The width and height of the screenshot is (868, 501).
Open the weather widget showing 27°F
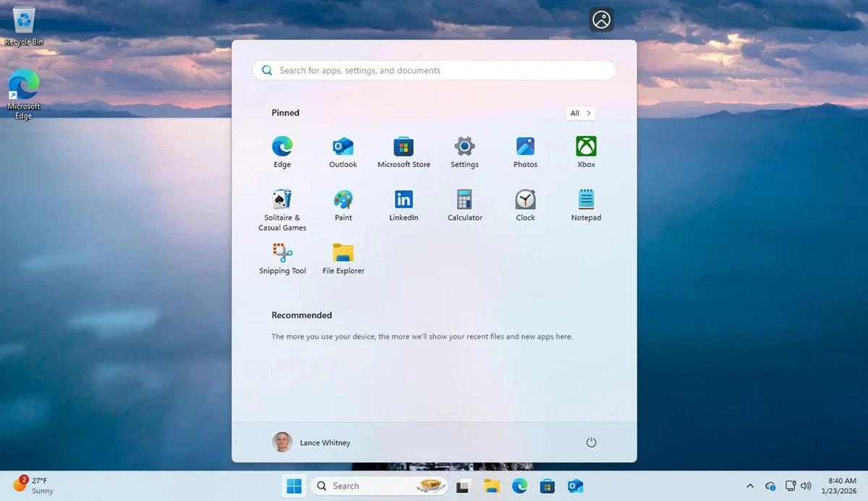33,485
